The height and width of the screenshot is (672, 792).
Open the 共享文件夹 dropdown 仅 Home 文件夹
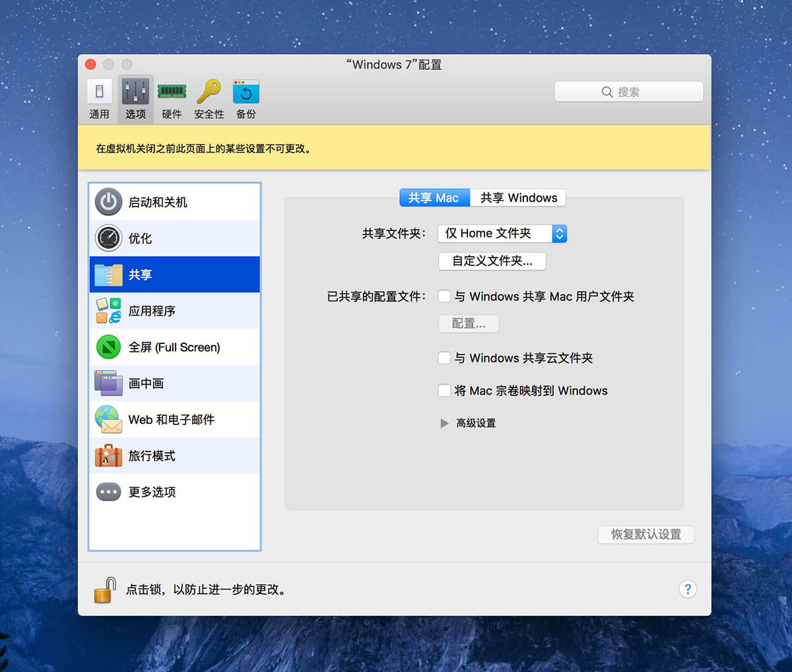pos(502,234)
